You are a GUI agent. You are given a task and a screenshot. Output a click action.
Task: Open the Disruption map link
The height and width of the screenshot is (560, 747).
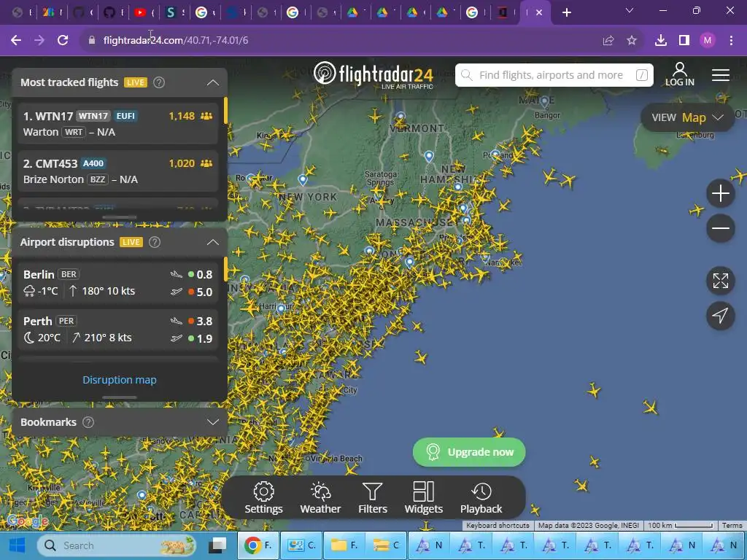point(119,380)
